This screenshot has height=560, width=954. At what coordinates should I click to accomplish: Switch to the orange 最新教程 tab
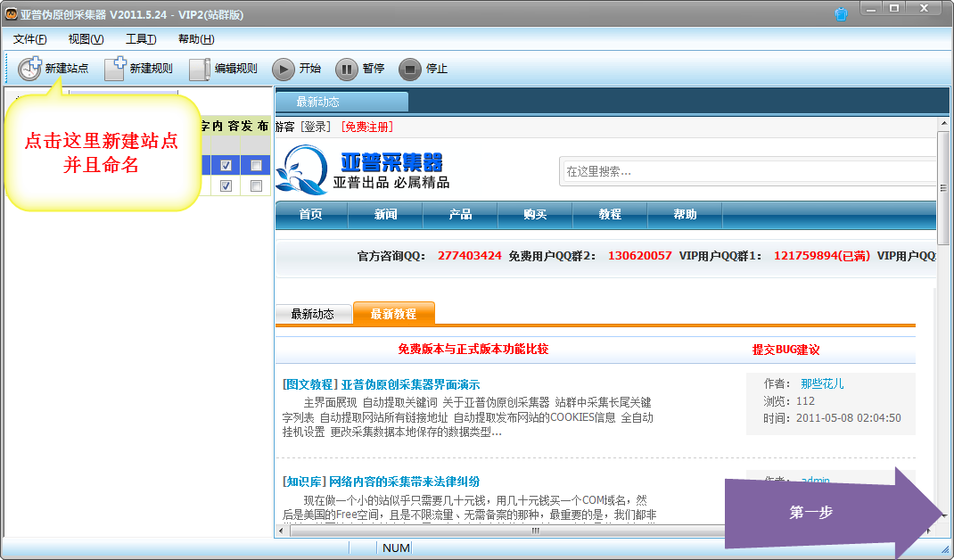394,314
